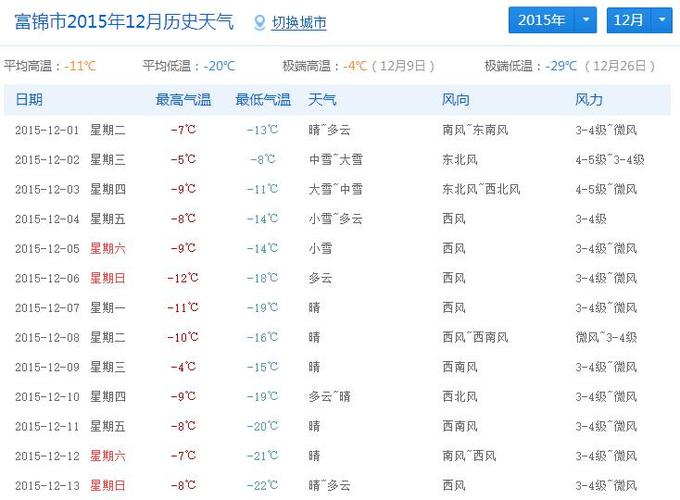Click extreme low value -29℃ (12月26日)
The width and height of the screenshot is (680, 500).
pyautogui.click(x=600, y=66)
